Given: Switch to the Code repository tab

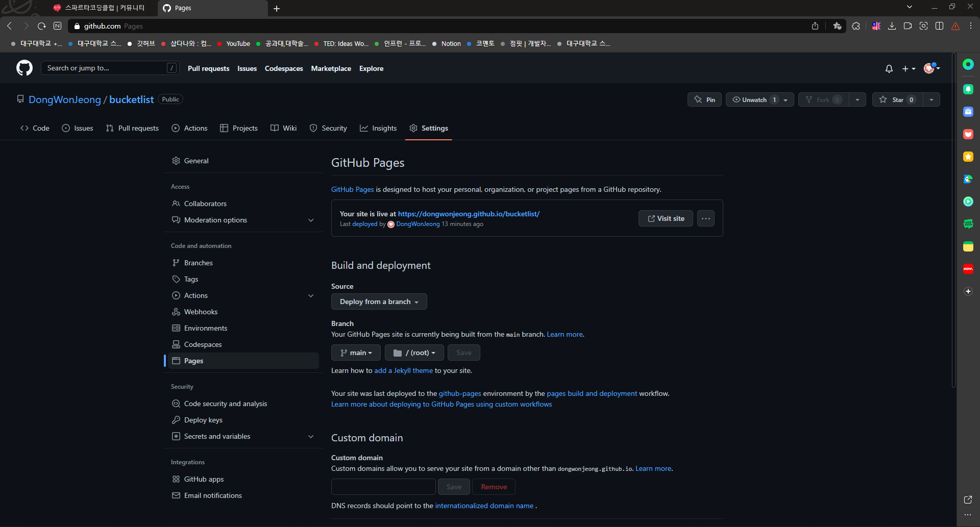Looking at the screenshot, I should coord(35,128).
